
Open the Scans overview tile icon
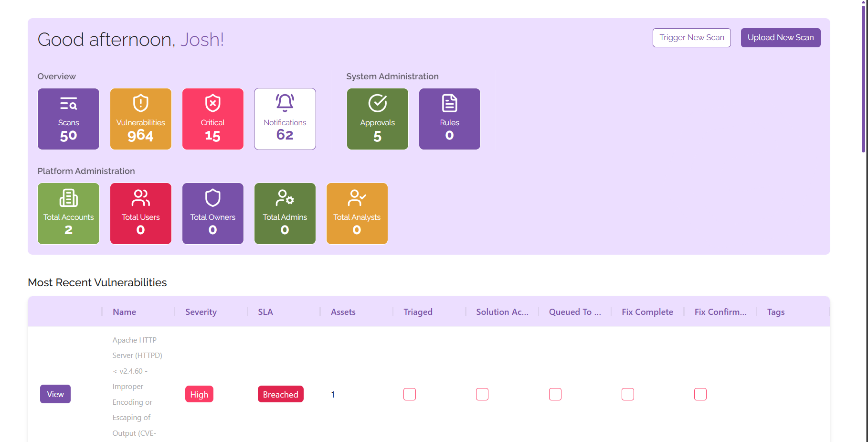[68, 104]
